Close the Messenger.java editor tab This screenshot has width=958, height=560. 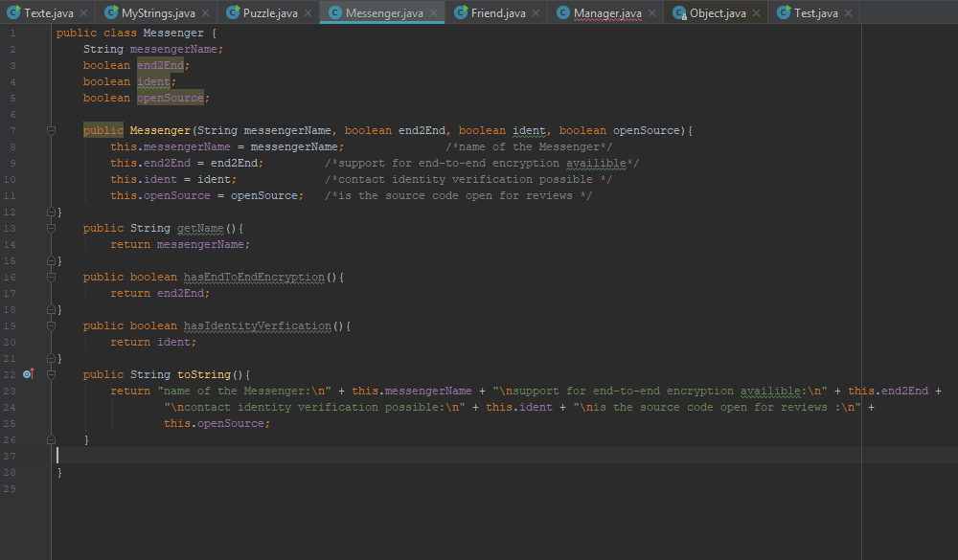(x=434, y=13)
